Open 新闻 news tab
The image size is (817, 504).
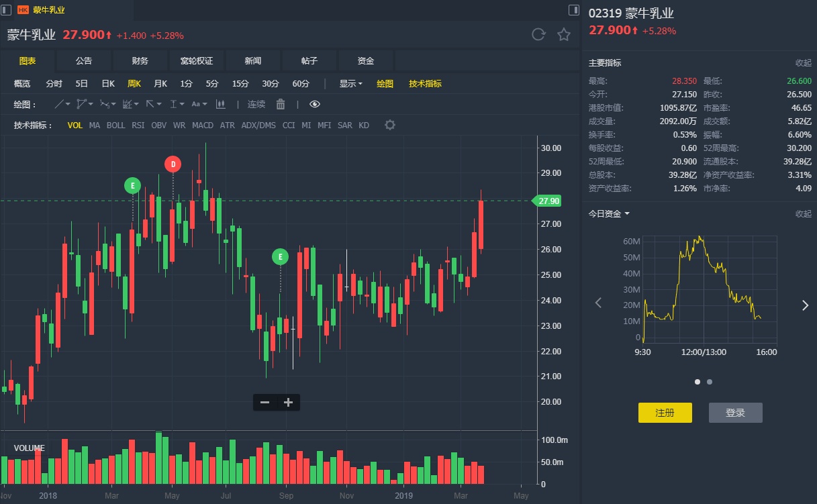(253, 61)
